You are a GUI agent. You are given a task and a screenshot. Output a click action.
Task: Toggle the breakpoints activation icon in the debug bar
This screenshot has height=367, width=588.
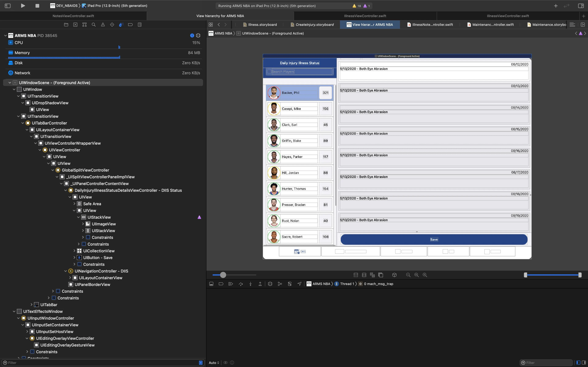coord(221,284)
